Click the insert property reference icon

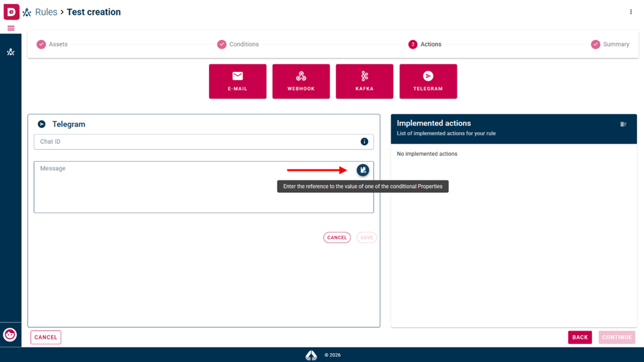point(362,170)
